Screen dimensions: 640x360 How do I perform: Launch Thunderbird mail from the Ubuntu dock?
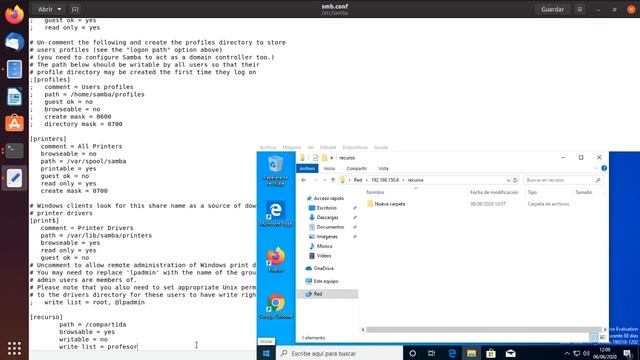[14, 42]
